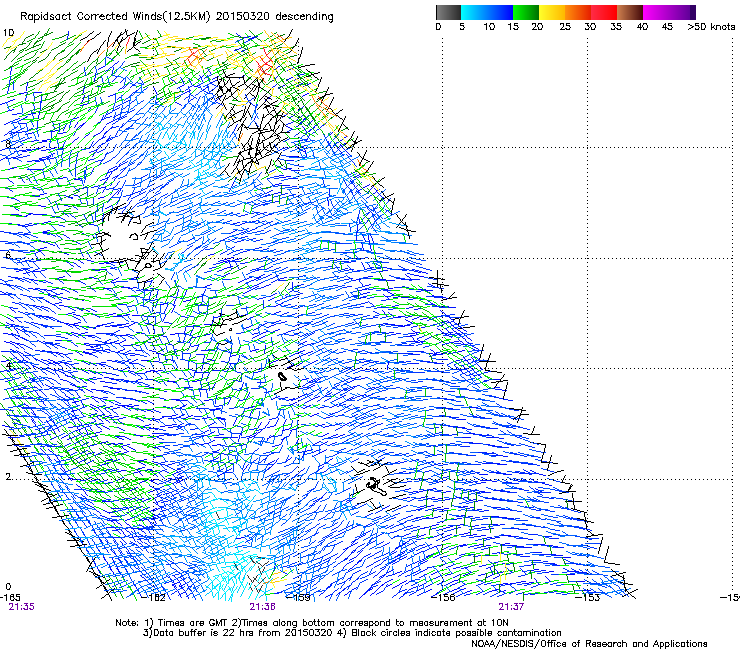This screenshot has width=740, height=650.
Task: Click the '45' legend label
Action: pos(667,27)
